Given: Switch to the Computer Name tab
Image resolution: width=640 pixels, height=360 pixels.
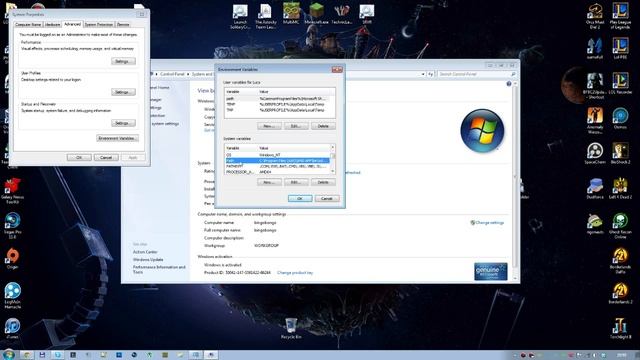Looking at the screenshot, I should click(28, 24).
